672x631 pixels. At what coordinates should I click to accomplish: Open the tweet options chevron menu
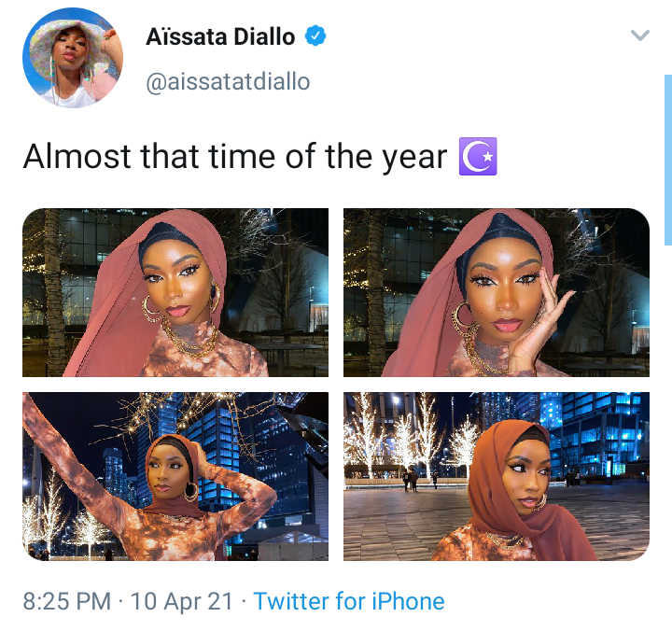pos(640,35)
